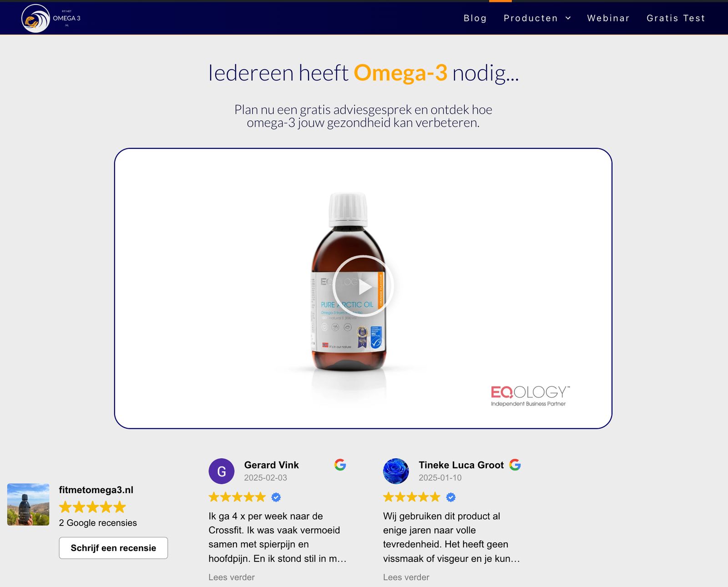Expand Gerard Vink's review with Lees verder
728x587 pixels.
click(232, 577)
